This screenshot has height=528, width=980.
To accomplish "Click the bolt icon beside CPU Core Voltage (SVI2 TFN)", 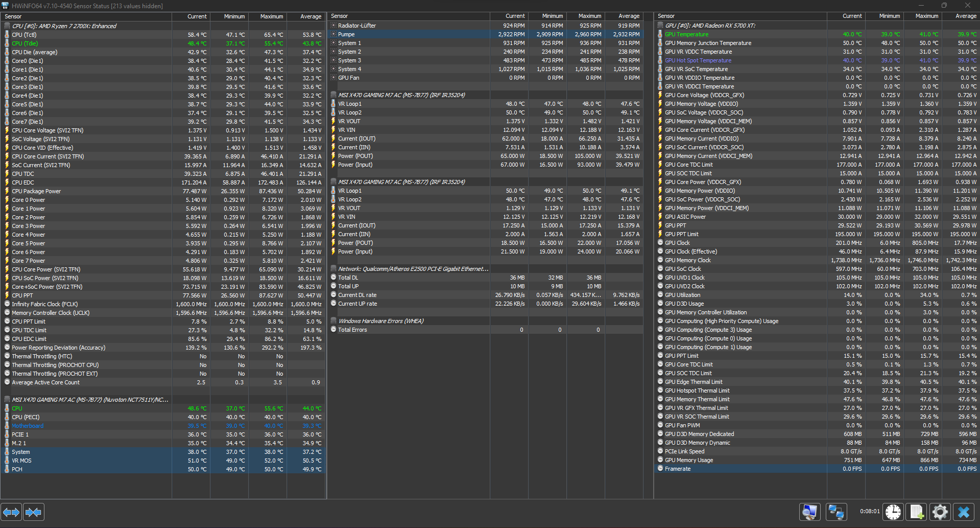I will point(7,130).
